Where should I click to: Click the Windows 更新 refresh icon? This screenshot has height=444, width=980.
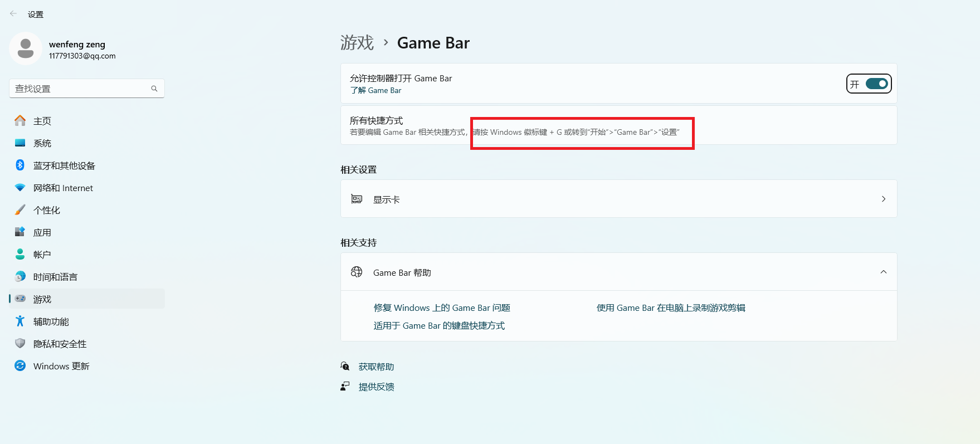click(x=20, y=365)
